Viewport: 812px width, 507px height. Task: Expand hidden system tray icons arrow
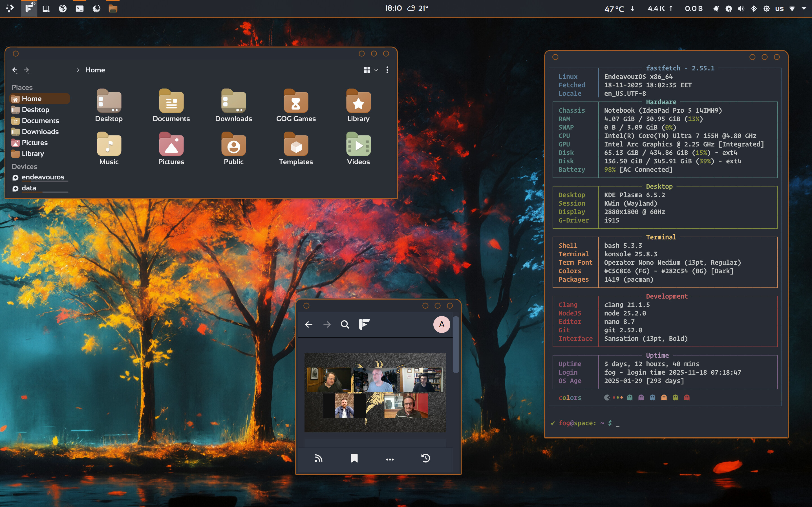click(804, 8)
